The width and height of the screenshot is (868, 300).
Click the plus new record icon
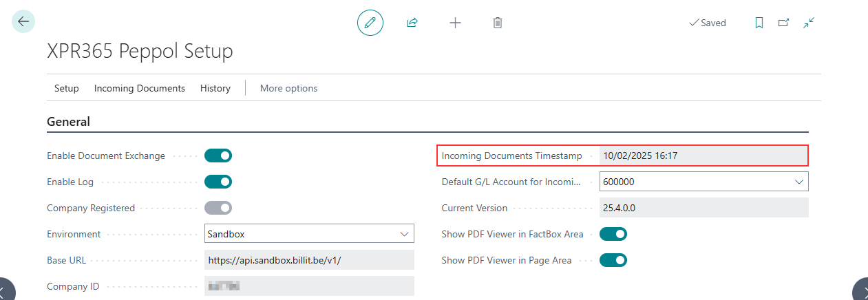tap(455, 23)
